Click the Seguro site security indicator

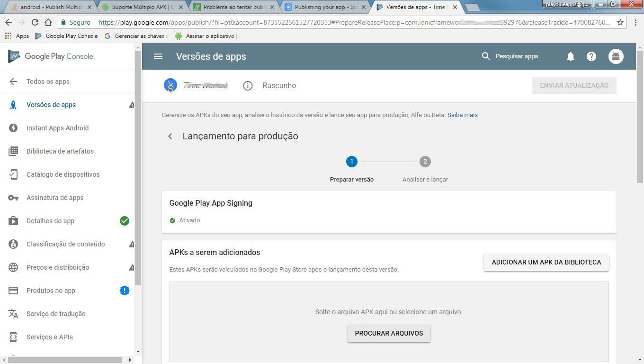(x=75, y=22)
